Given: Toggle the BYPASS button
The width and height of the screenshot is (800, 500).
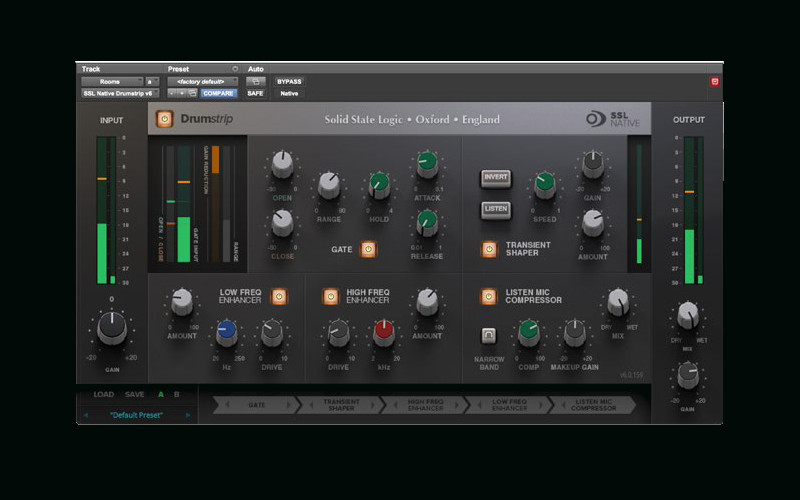Looking at the screenshot, I should pos(289,82).
